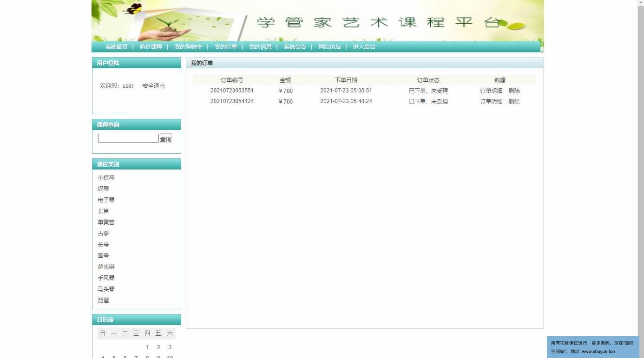Select 马头琴 course category

pyautogui.click(x=106, y=289)
